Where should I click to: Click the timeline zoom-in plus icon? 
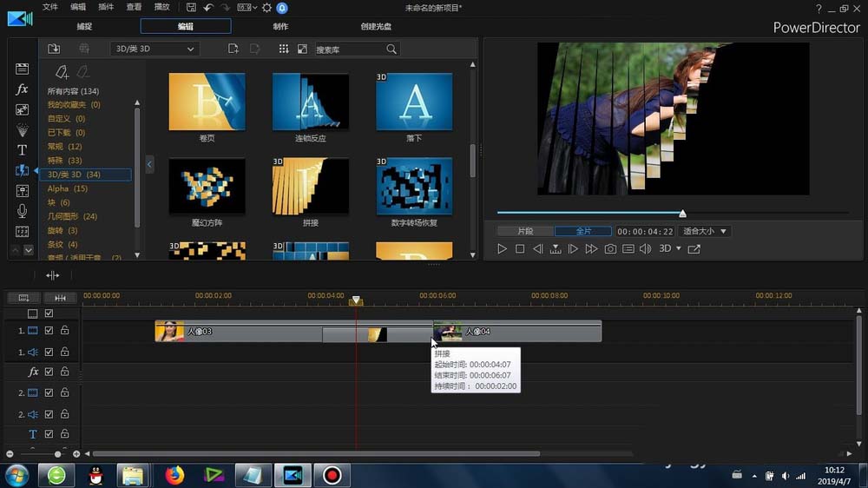coord(76,454)
